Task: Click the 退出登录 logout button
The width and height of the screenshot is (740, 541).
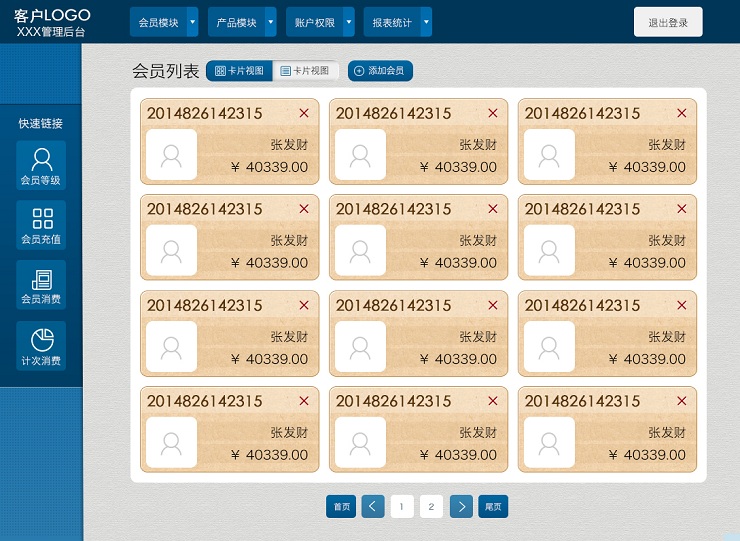Action: pyautogui.click(x=667, y=22)
